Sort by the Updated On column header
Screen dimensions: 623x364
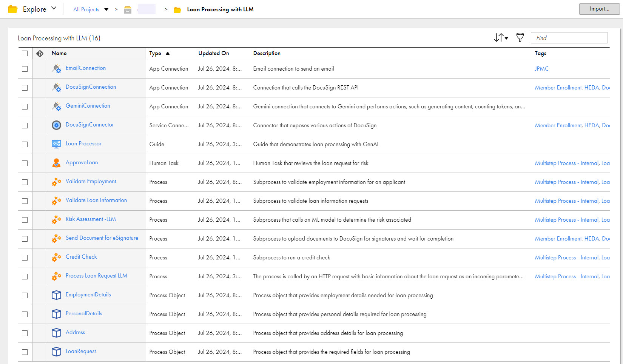tap(214, 53)
